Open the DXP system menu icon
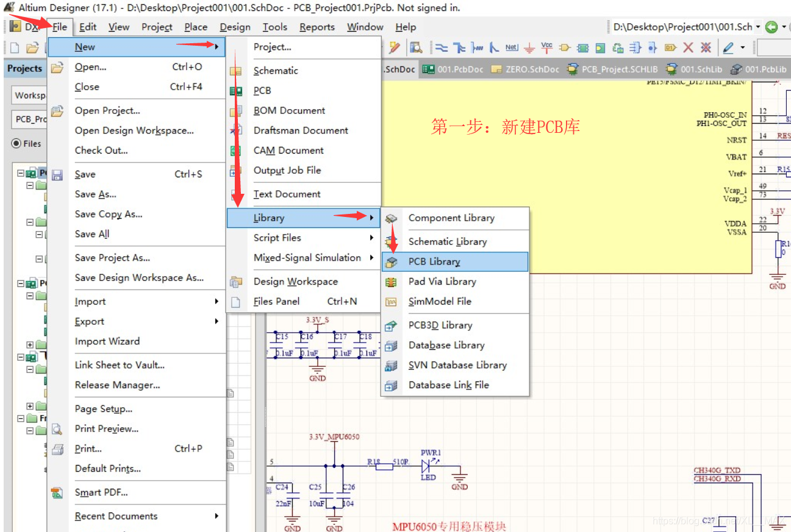This screenshot has height=532, width=791. pos(15,27)
